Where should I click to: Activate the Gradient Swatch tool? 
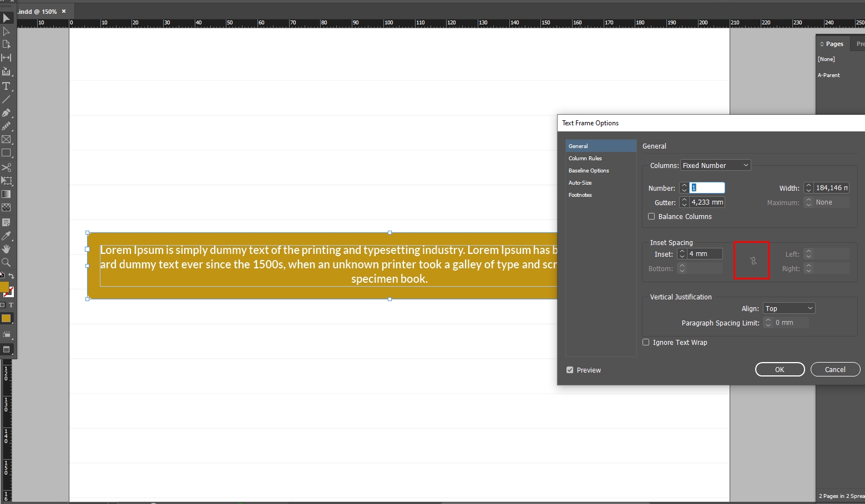(7, 194)
